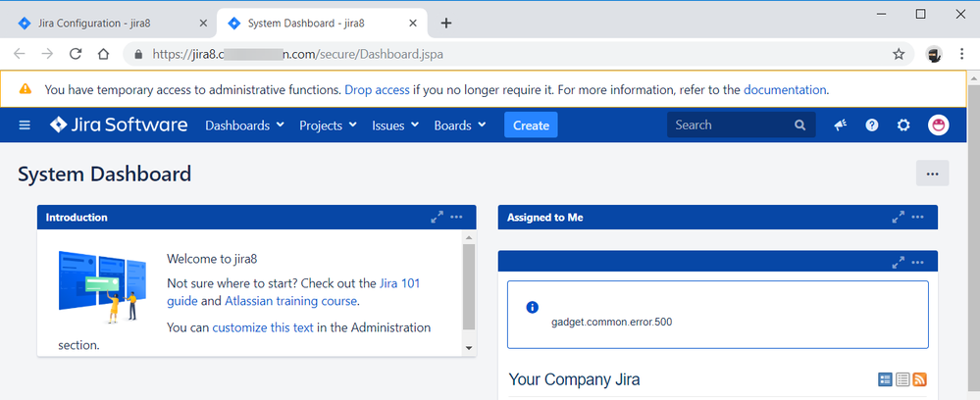Expand the Boards dropdown
This screenshot has height=400, width=980.
pyautogui.click(x=460, y=125)
